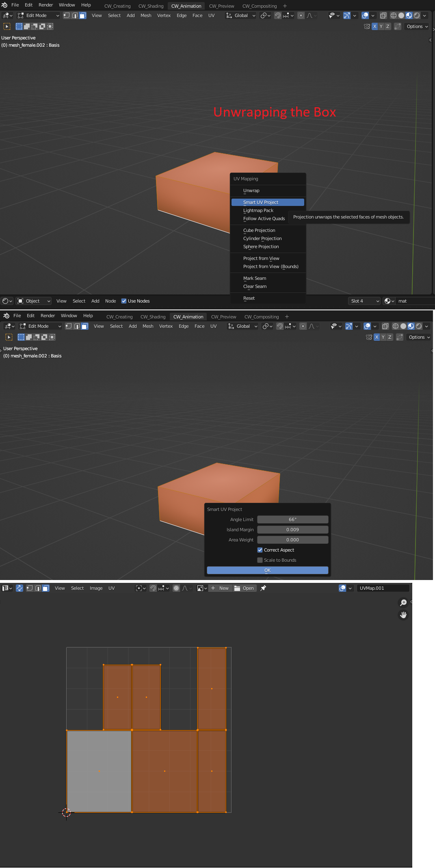This screenshot has width=435, height=868.
Task: Switch to solid shading in top viewport
Action: tap(401, 15)
